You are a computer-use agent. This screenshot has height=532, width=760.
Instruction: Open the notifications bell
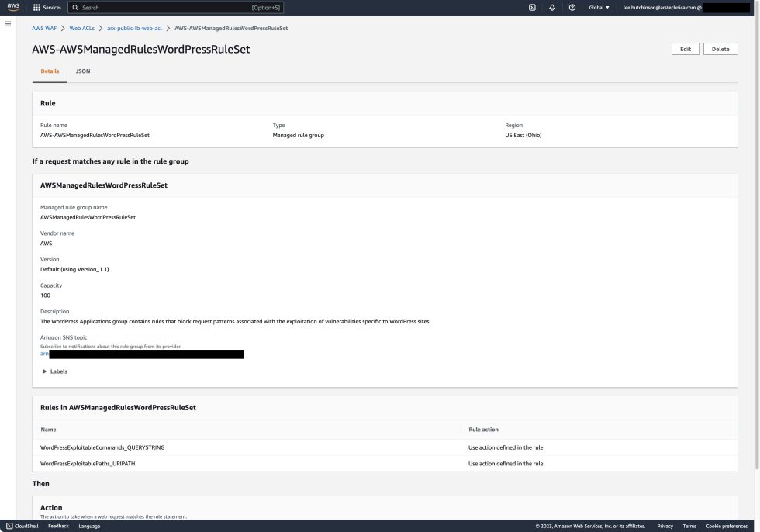[x=552, y=7]
